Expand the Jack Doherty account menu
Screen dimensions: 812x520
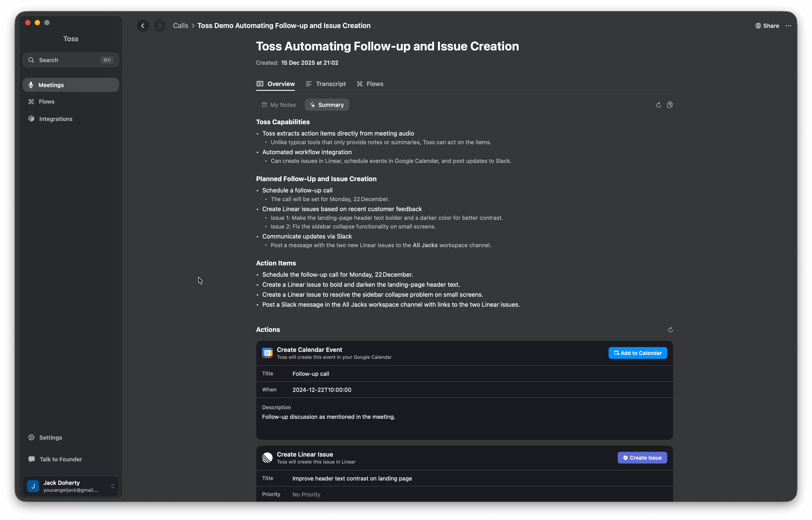click(x=113, y=486)
